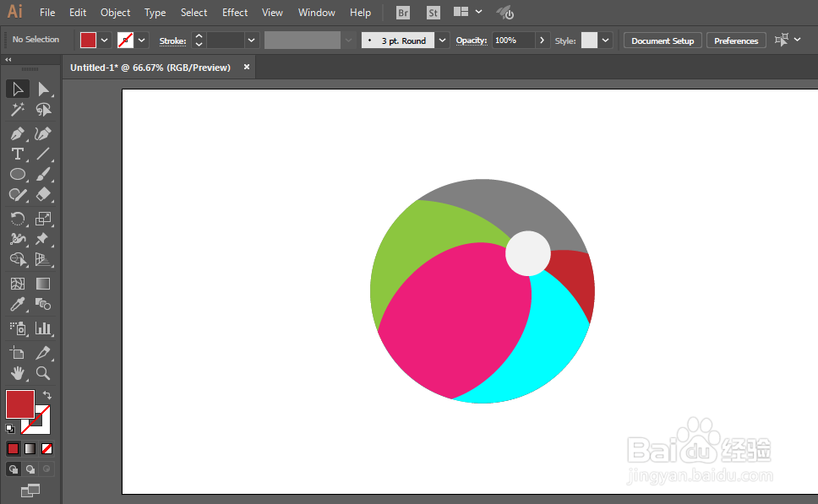This screenshot has width=818, height=504.
Task: Click the GPU Performance rocket icon
Action: tap(505, 13)
